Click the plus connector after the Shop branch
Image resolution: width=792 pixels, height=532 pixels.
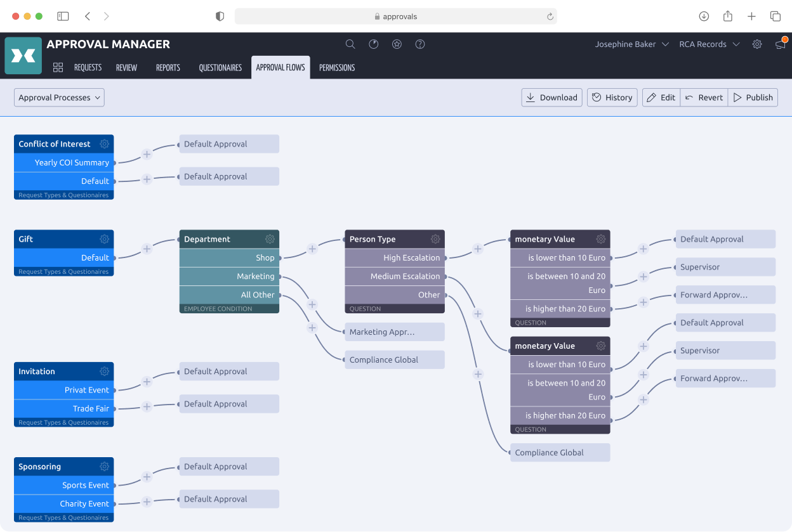point(312,249)
